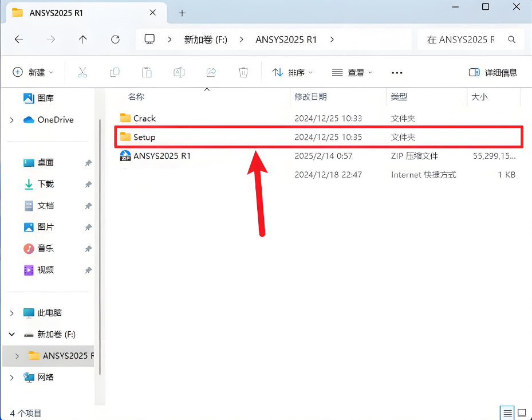Go back with the left arrow
The image size is (532, 420).
[x=19, y=40]
